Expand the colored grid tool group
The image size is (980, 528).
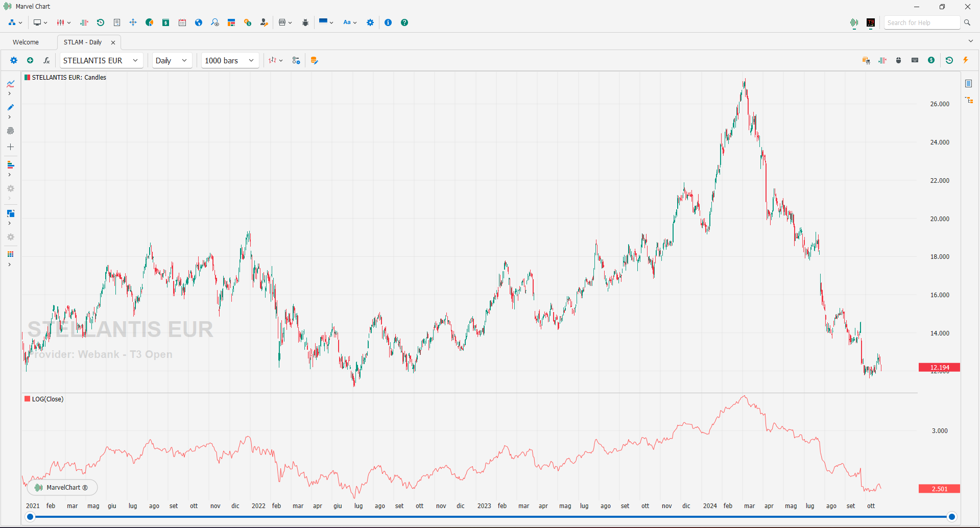coord(9,265)
